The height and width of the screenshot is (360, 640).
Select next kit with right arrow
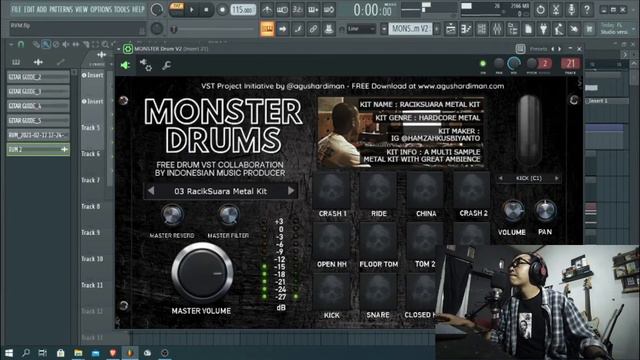coord(291,191)
